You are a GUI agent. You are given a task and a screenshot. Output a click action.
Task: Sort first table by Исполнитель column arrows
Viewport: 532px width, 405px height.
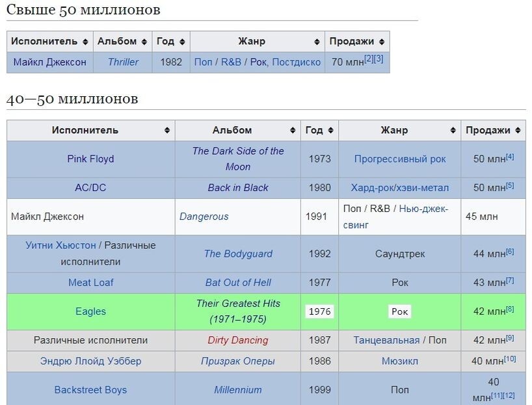[x=85, y=42]
